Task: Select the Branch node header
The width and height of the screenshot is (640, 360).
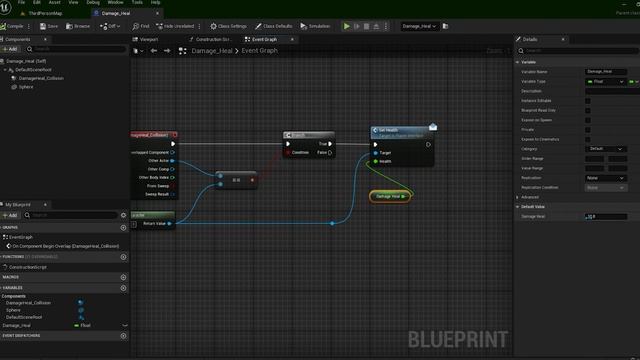Action: 309,135
